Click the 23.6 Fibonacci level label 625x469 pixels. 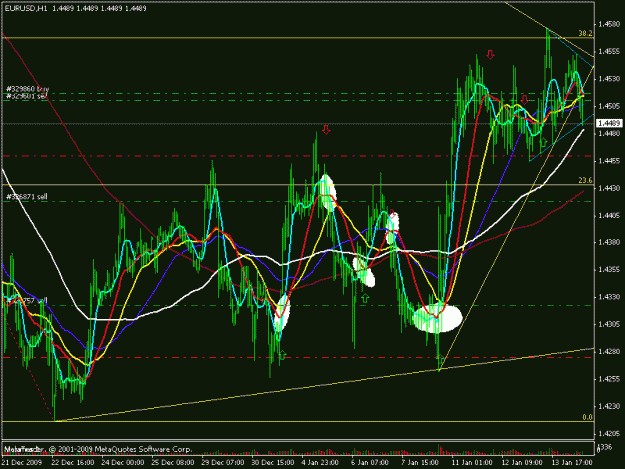585,181
